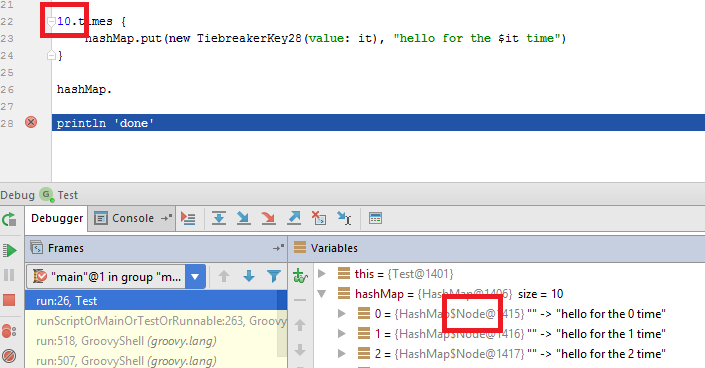Collapse code block at line 22
705x368 pixels.
point(51,21)
